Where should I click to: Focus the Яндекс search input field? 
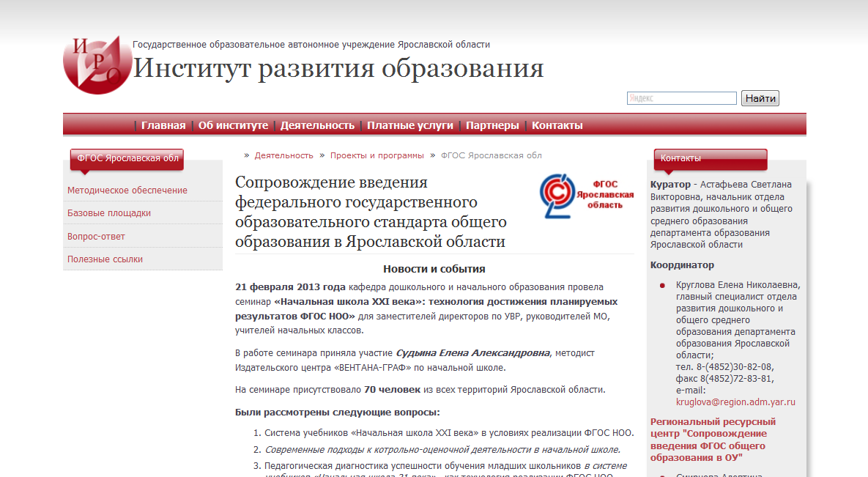click(x=681, y=99)
